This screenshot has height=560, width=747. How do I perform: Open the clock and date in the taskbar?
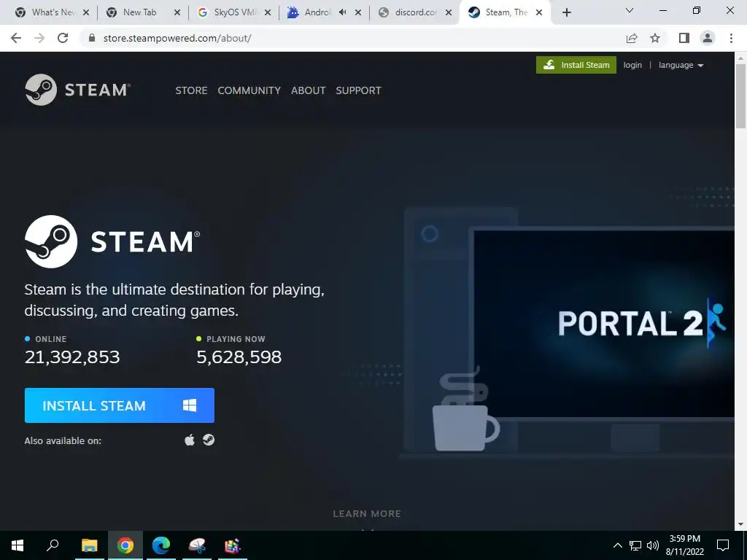pyautogui.click(x=684, y=545)
